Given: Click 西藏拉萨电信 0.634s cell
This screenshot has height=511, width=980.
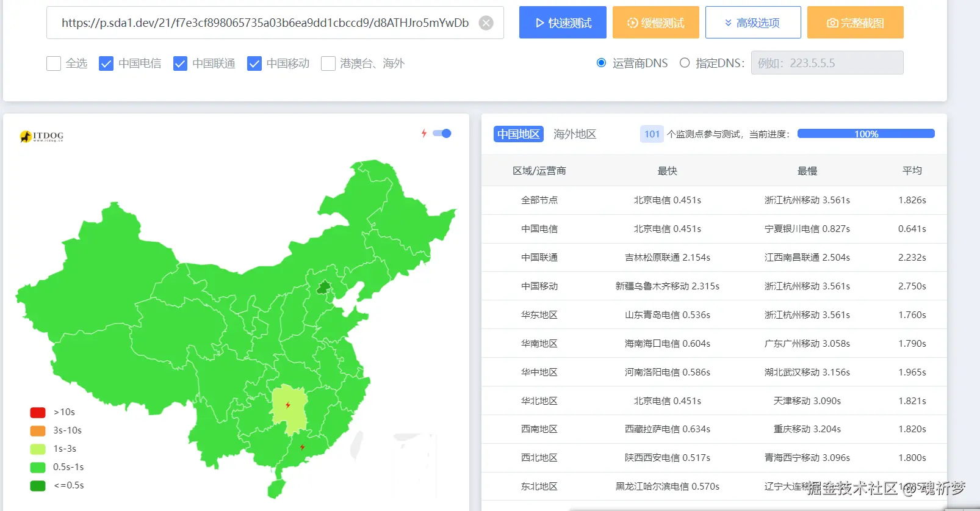Looking at the screenshot, I should click(667, 429).
